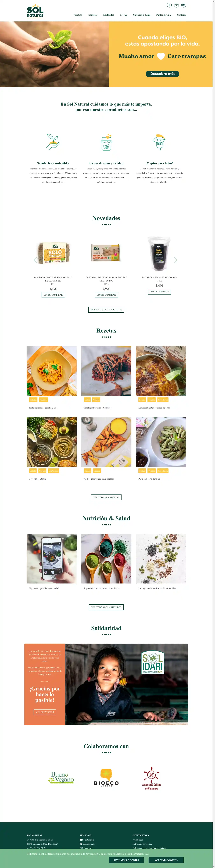Accept cookies with Aceptar Cookies button
This screenshot has height=868, width=215.
pyautogui.click(x=166, y=860)
